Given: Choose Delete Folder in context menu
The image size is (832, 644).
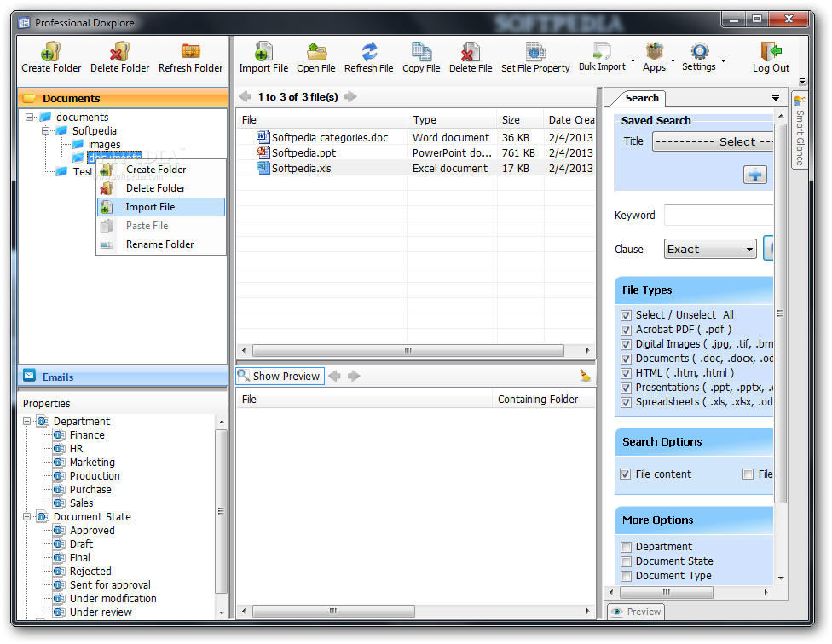Looking at the screenshot, I should (x=161, y=188).
